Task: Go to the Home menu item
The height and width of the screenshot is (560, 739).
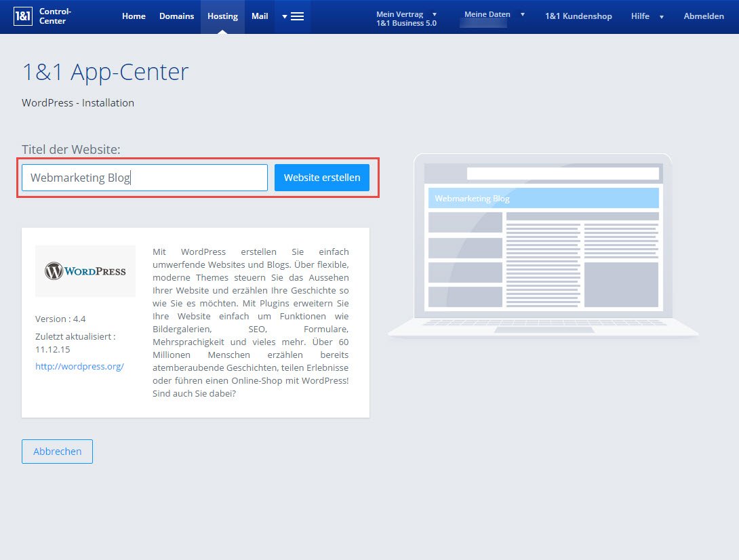Action: [x=134, y=16]
